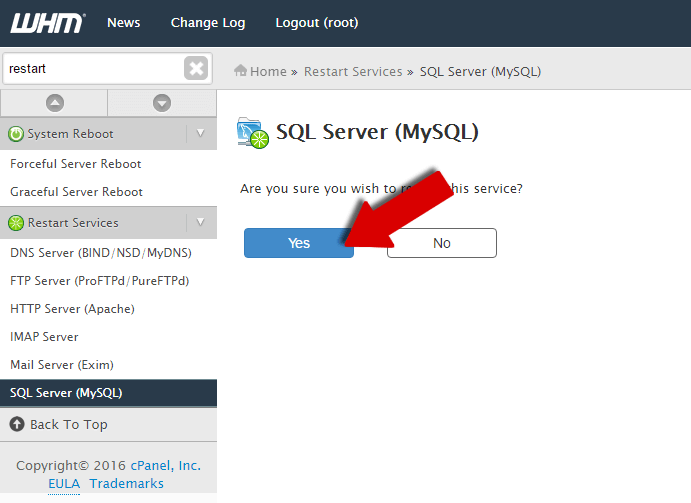Viewport: 691px width, 503px height.
Task: Clear the restart search text
Action: (x=196, y=68)
